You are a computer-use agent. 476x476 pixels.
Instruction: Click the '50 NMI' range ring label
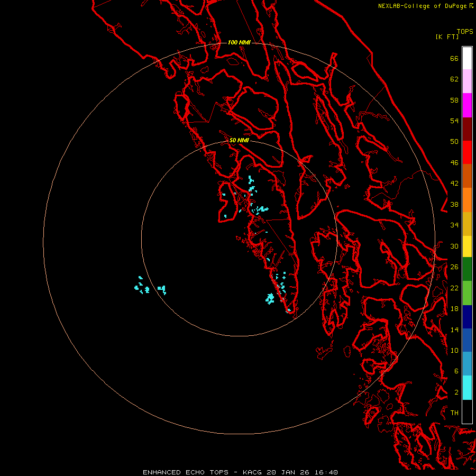(239, 140)
